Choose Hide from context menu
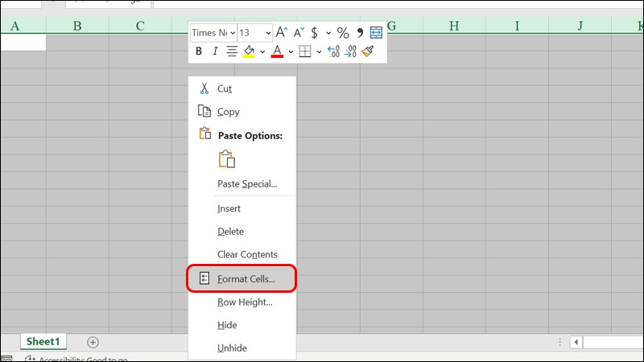The height and width of the screenshot is (362, 644). click(242, 325)
